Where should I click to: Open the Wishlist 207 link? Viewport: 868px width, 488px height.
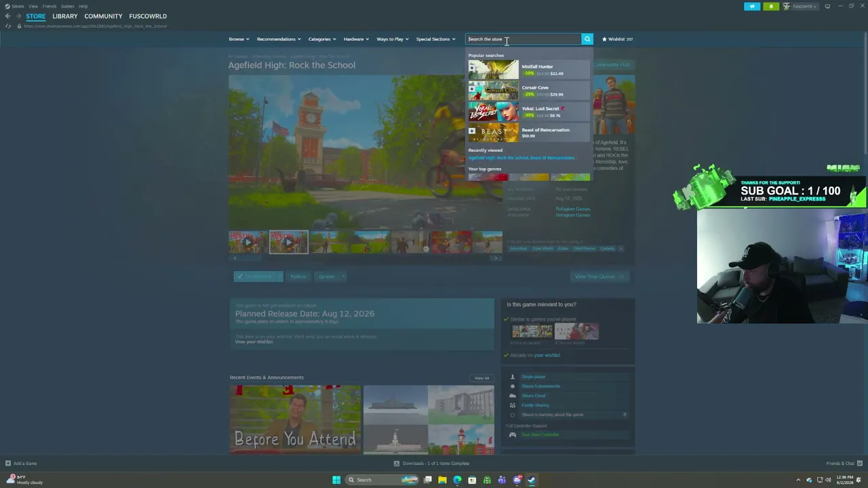(x=617, y=39)
